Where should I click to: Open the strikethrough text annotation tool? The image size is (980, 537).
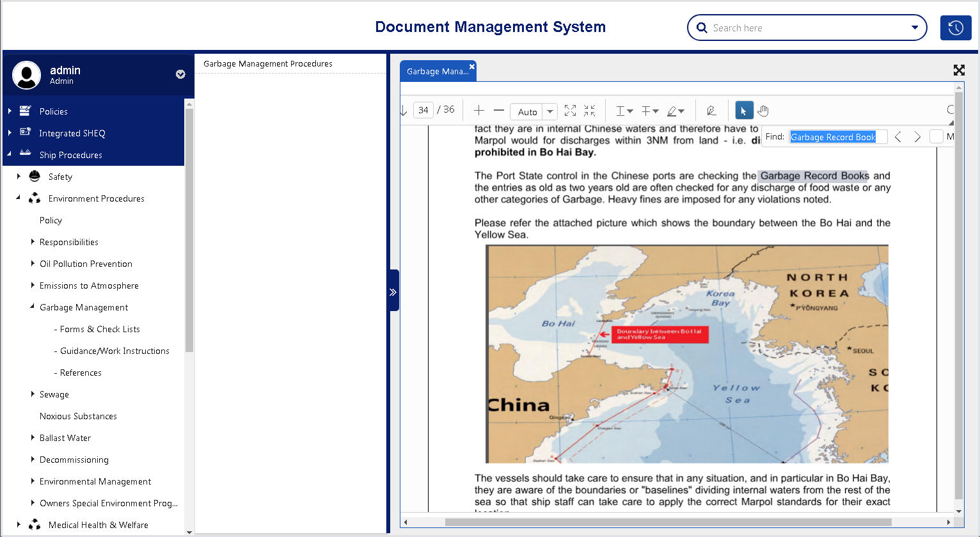pyautogui.click(x=650, y=111)
